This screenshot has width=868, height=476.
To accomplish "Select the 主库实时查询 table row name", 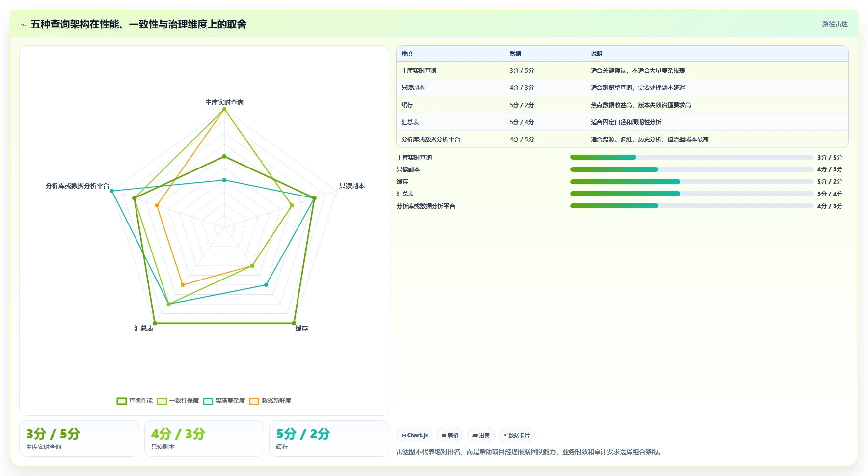I will (x=419, y=71).
